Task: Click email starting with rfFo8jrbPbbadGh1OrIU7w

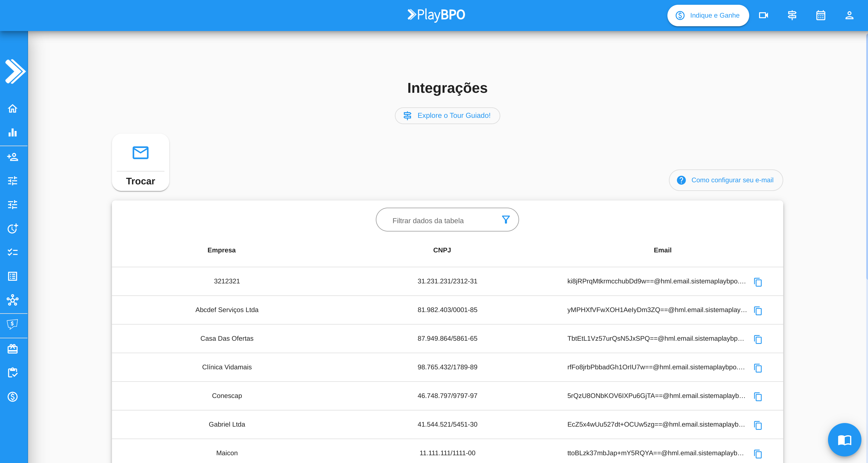Action: tap(656, 367)
